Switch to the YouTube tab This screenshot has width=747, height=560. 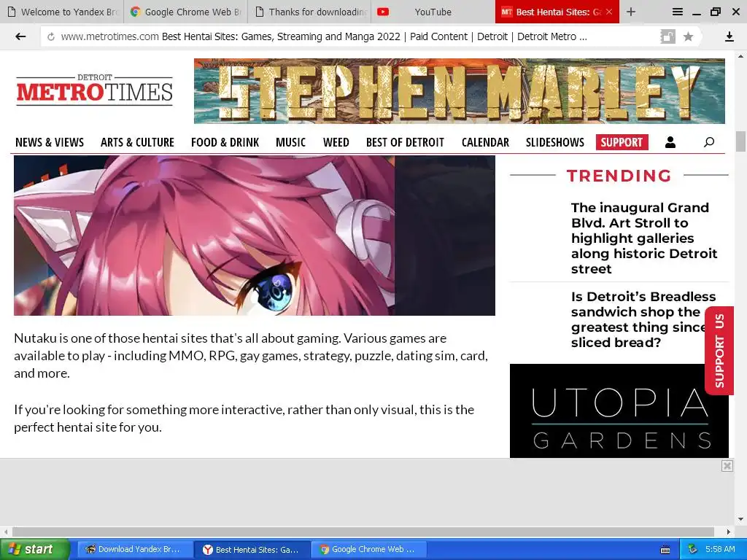tap(433, 12)
